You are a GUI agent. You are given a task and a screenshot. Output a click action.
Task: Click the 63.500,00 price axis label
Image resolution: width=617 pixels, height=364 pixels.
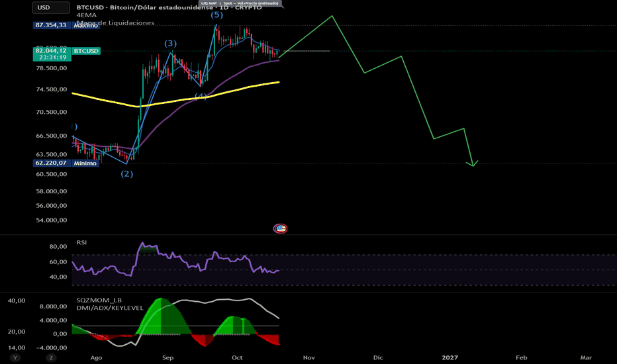(52, 154)
